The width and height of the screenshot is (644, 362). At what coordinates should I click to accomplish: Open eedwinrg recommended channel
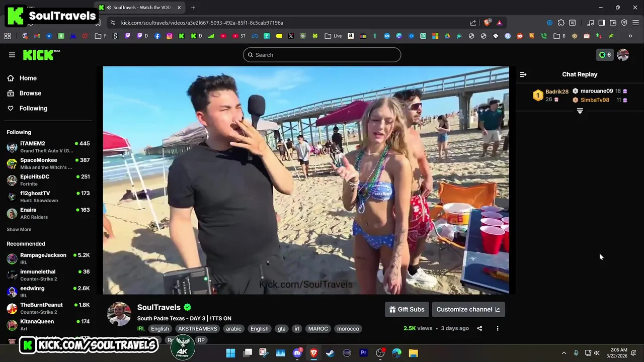(x=48, y=292)
